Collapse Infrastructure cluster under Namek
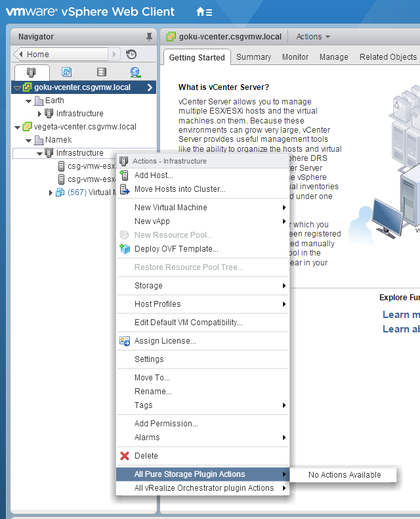Image resolution: width=420 pixels, height=519 pixels. tap(39, 154)
